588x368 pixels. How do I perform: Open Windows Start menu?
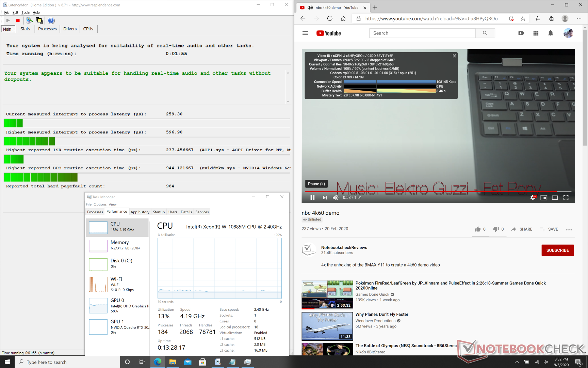pos(7,362)
